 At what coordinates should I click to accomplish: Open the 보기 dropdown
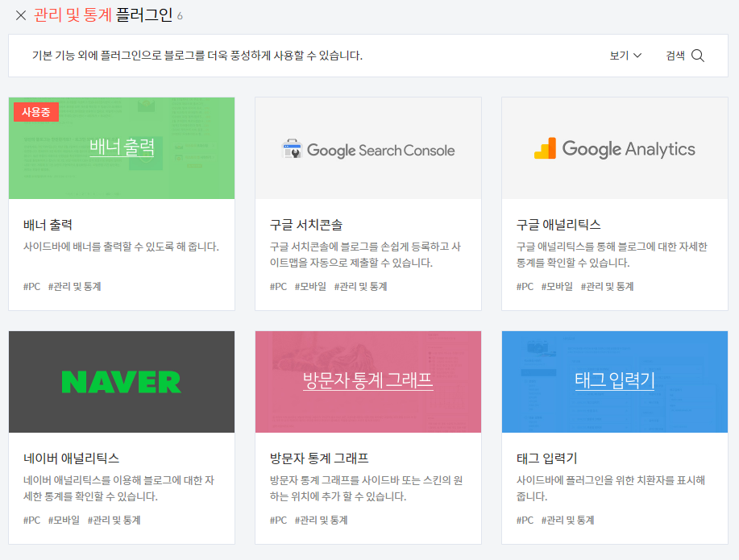(x=625, y=56)
